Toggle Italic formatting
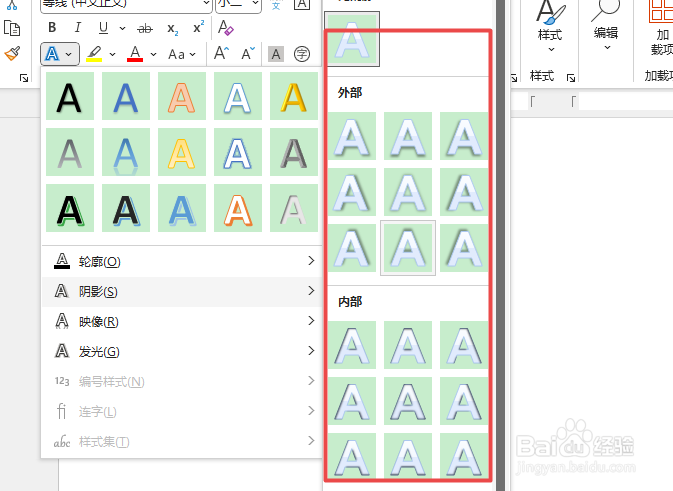The width and height of the screenshot is (673, 491). pos(78,28)
